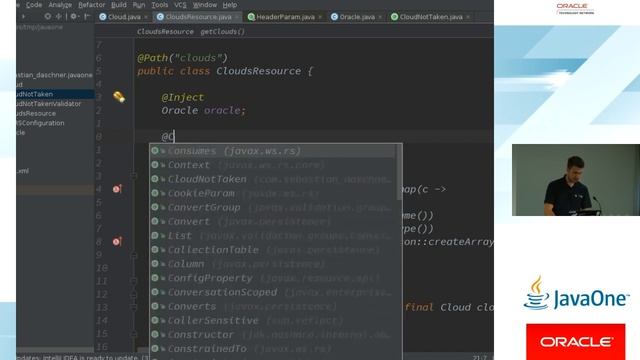This screenshot has height=360, width=640.
Task: Choose ConstrainedTo completion suggestion
Action: [x=273, y=349]
